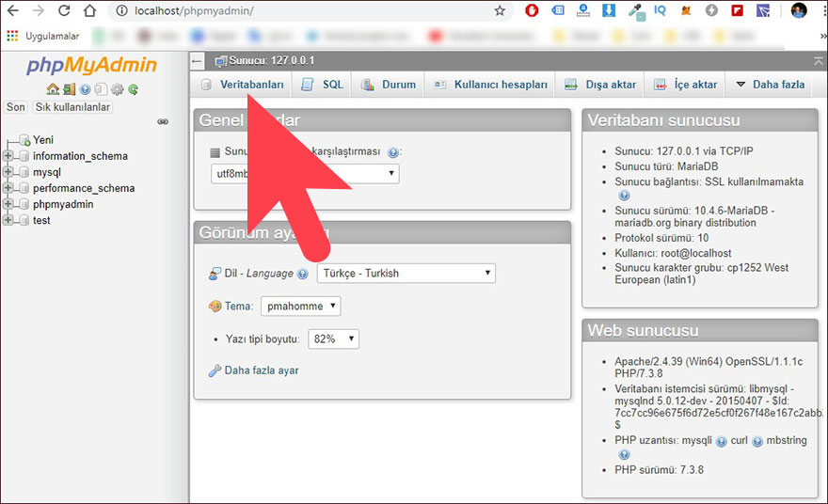
Task: Click help icon next to Dil - Language
Action: click(303, 274)
